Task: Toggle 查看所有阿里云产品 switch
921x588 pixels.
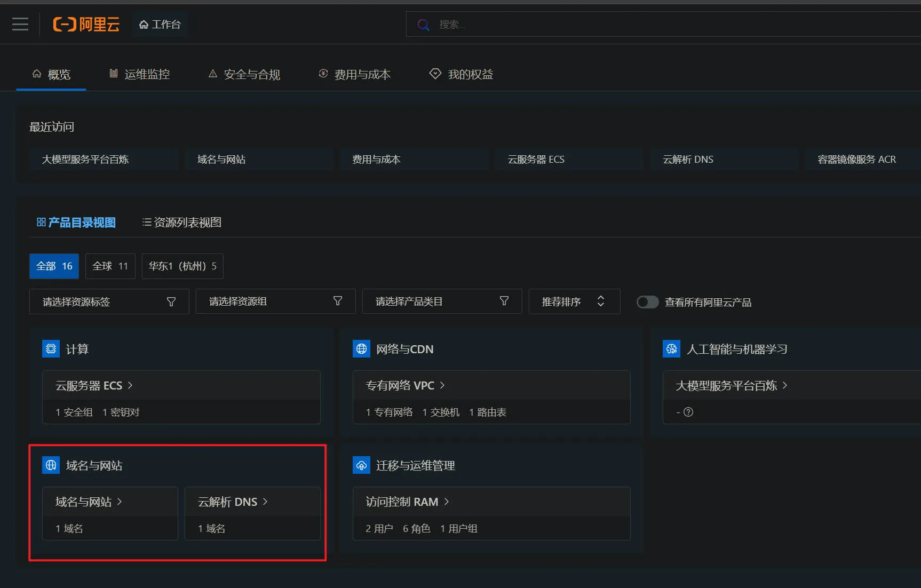Action: [x=647, y=302]
